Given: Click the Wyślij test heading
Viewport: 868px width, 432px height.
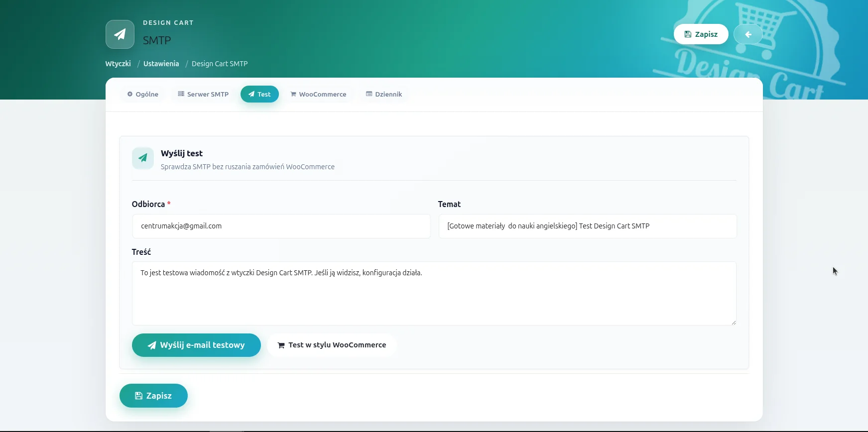Looking at the screenshot, I should click(x=182, y=153).
